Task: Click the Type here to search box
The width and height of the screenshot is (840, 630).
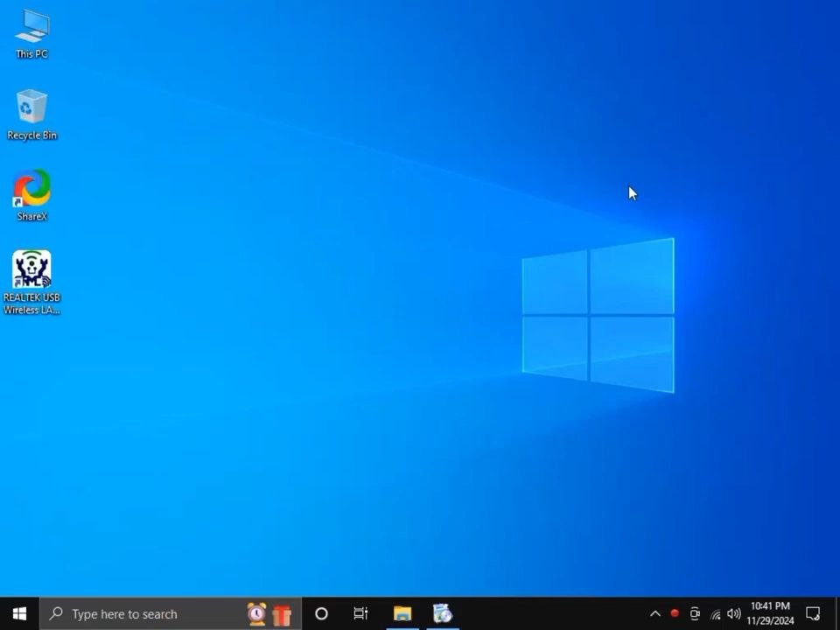Action: tap(171, 613)
